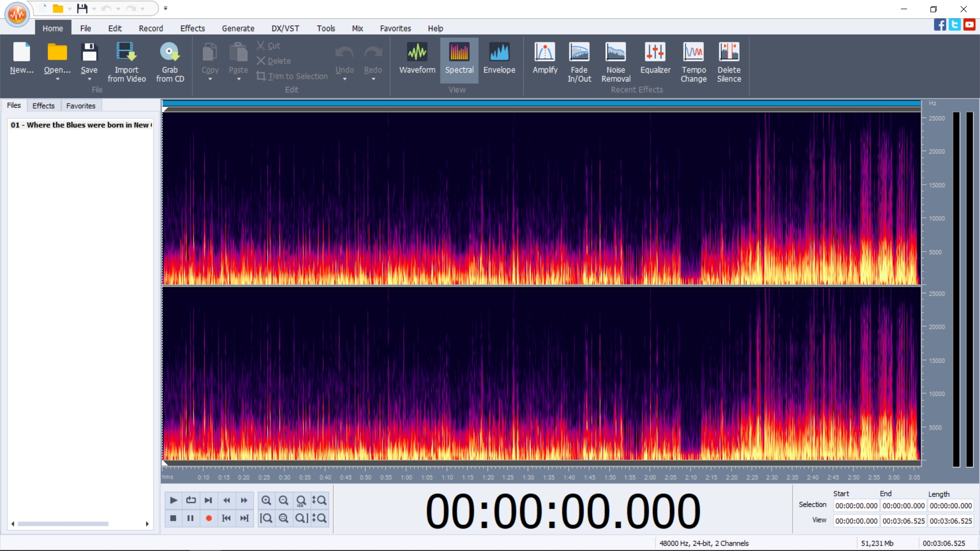Image resolution: width=980 pixels, height=551 pixels.
Task: Open the Amplify effect
Action: [x=545, y=59]
